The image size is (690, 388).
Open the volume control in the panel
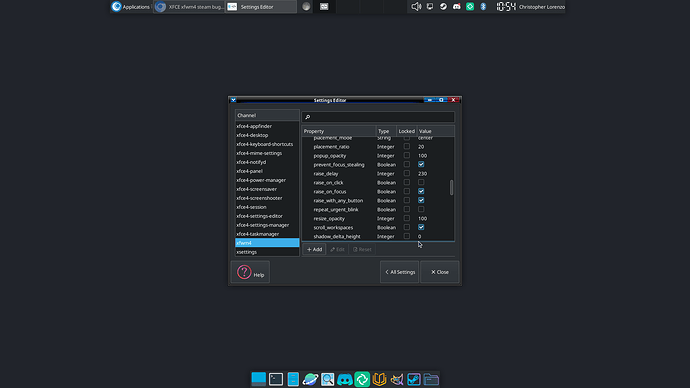(x=416, y=7)
